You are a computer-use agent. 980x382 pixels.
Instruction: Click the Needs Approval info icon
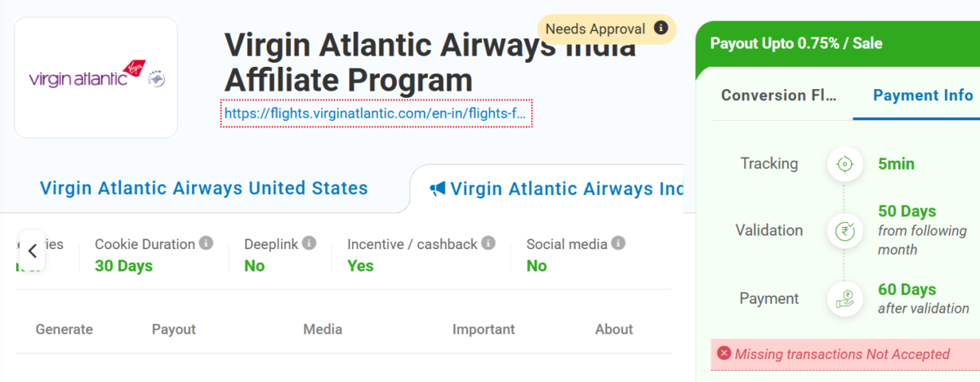point(661,29)
